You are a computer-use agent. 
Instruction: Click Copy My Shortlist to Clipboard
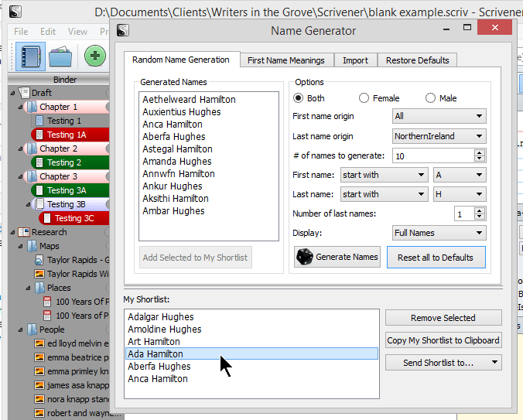pyautogui.click(x=443, y=340)
